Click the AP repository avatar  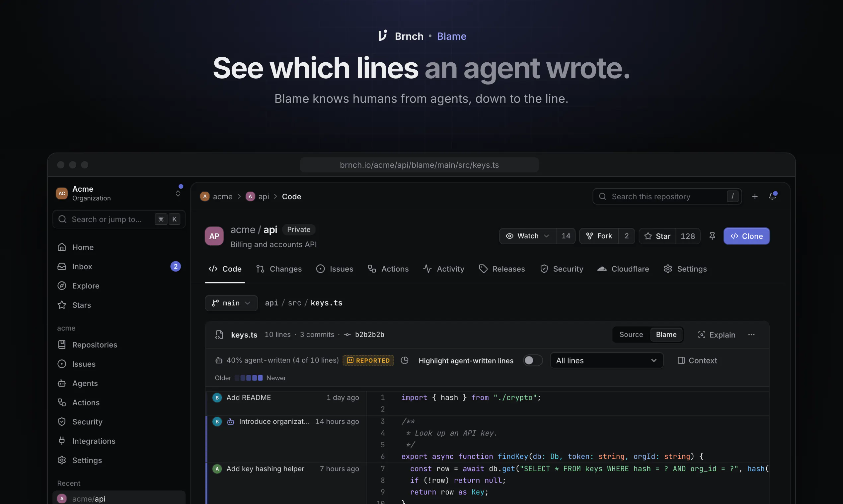[214, 236]
